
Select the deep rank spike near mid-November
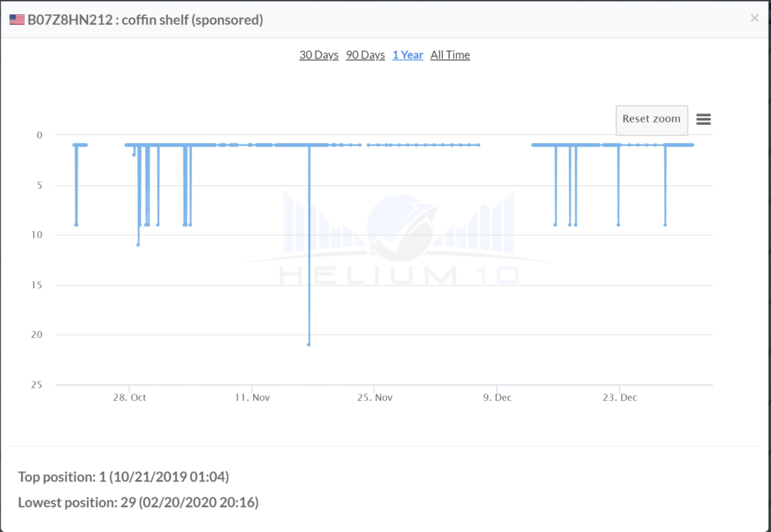309,344
